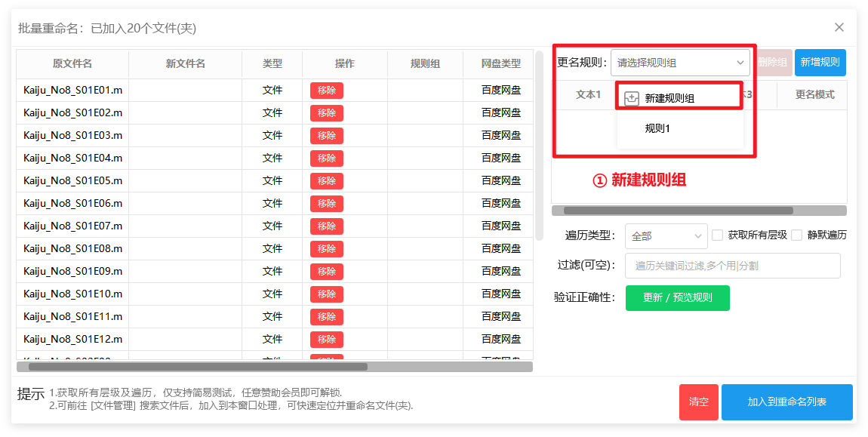Viewport: 868px width, 437px height.
Task: Click the rules table horizontal scrollbar
Action: click(x=678, y=211)
